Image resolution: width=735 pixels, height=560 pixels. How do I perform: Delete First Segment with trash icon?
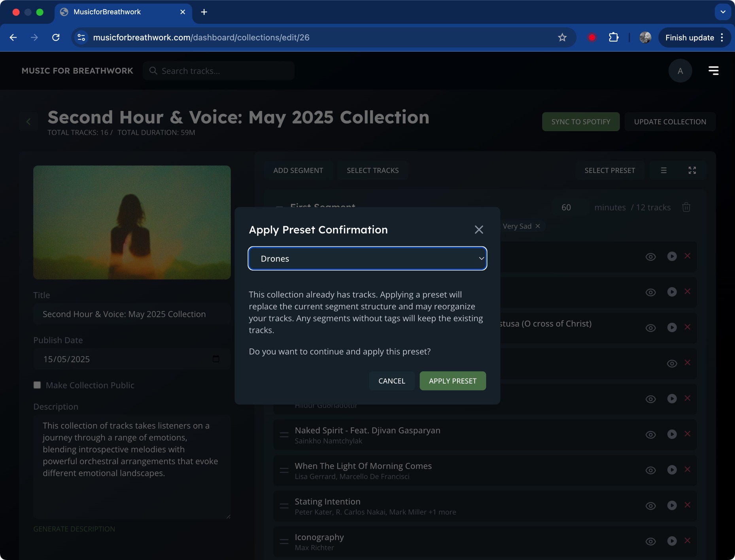tap(686, 207)
